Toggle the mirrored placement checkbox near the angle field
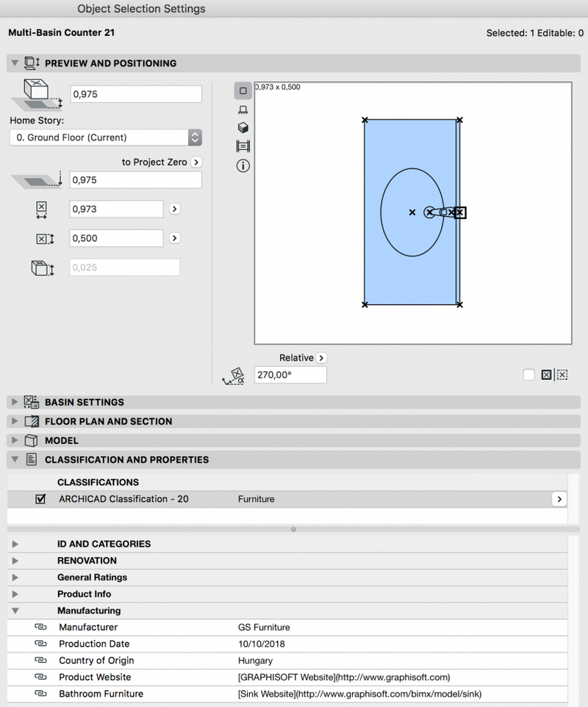Screen dimensions: 588x707 [547, 375]
